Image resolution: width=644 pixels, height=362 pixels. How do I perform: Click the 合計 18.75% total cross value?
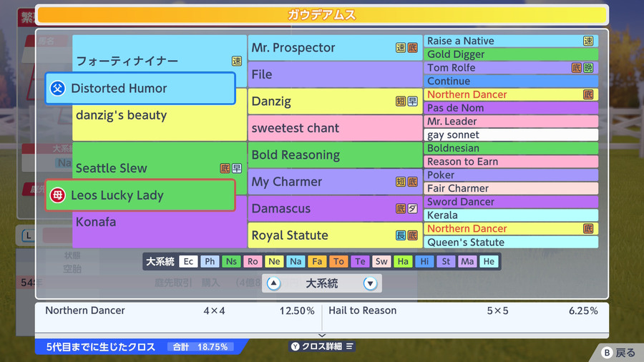(200, 347)
